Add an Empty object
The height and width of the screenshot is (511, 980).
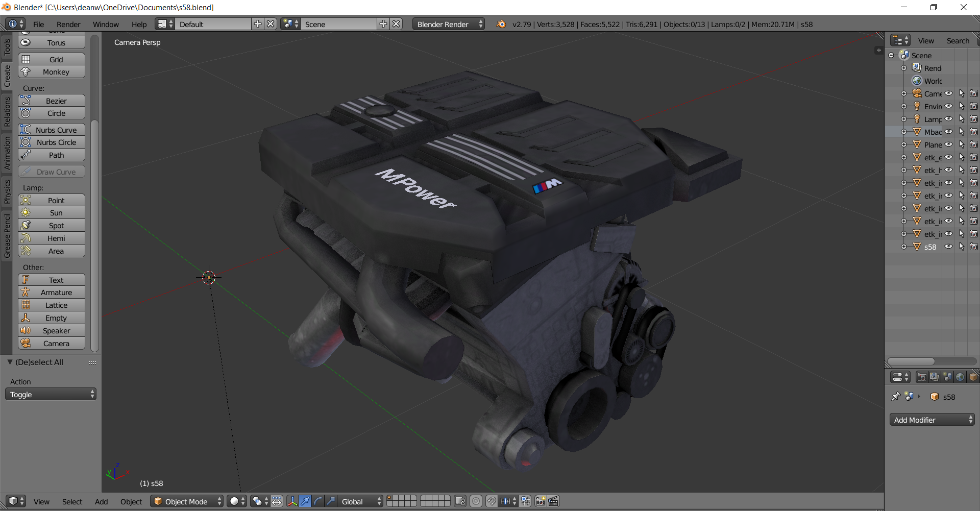[x=52, y=318]
